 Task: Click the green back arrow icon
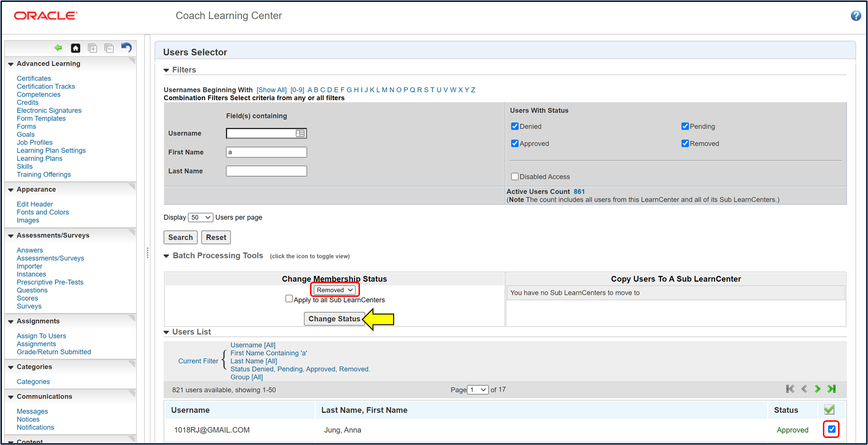[58, 47]
